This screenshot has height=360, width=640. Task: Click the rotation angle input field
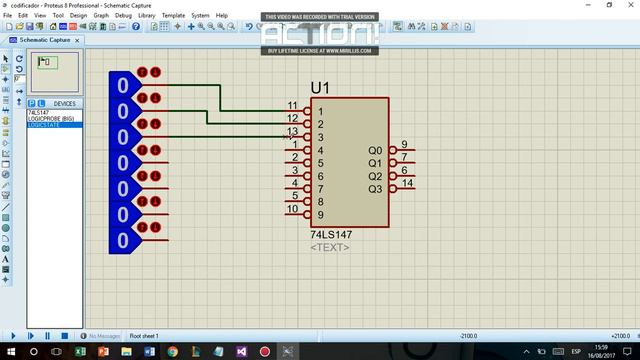pos(19,79)
